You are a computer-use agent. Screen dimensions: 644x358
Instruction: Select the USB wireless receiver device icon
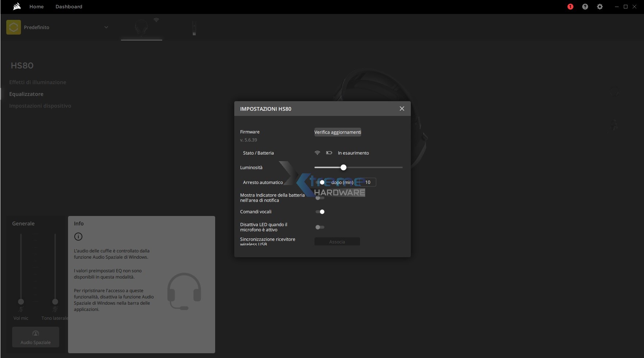[194, 28]
